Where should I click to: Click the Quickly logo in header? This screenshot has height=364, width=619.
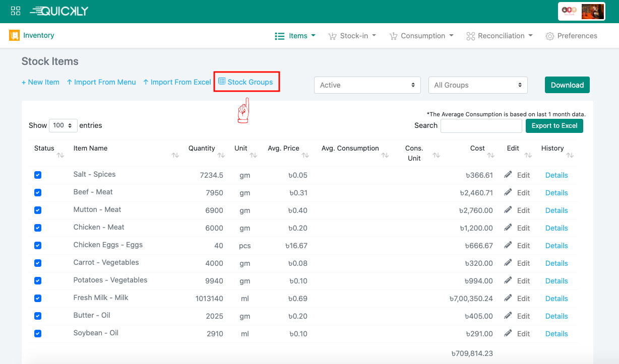point(59,11)
